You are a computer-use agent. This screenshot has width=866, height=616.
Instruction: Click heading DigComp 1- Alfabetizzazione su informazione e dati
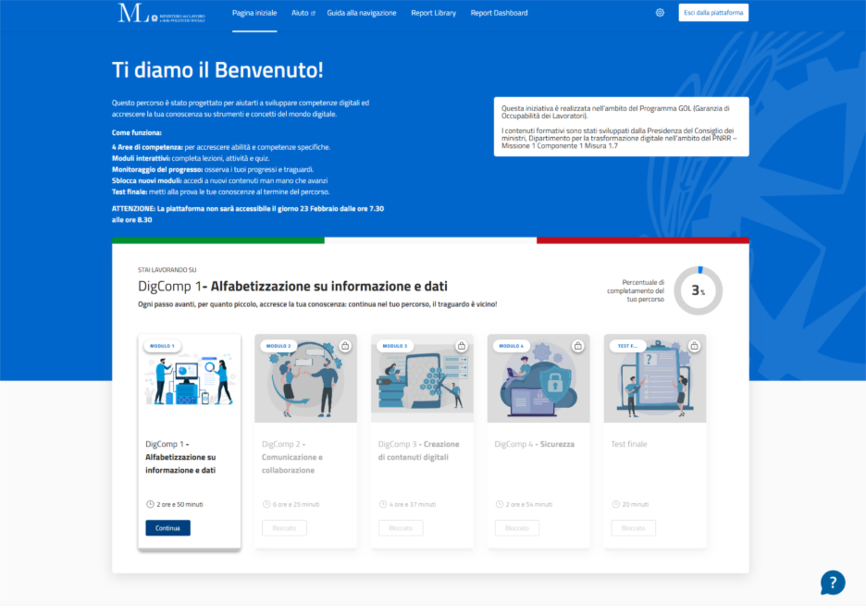coord(292,286)
